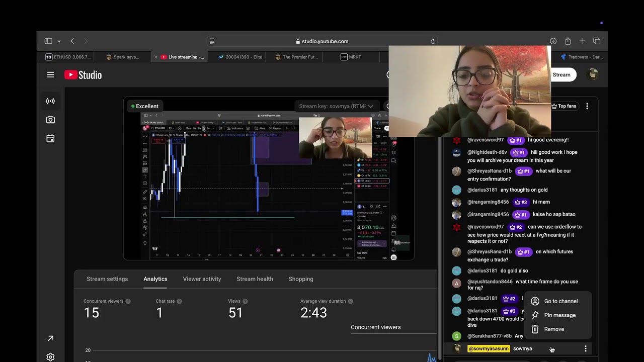
Task: Open the Shopping tab
Action: tap(301, 279)
